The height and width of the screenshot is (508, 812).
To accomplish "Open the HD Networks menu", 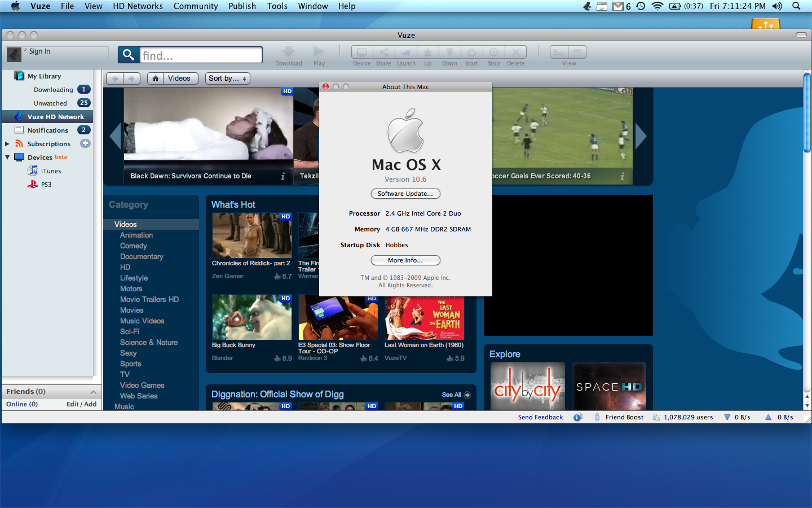I will 138,6.
